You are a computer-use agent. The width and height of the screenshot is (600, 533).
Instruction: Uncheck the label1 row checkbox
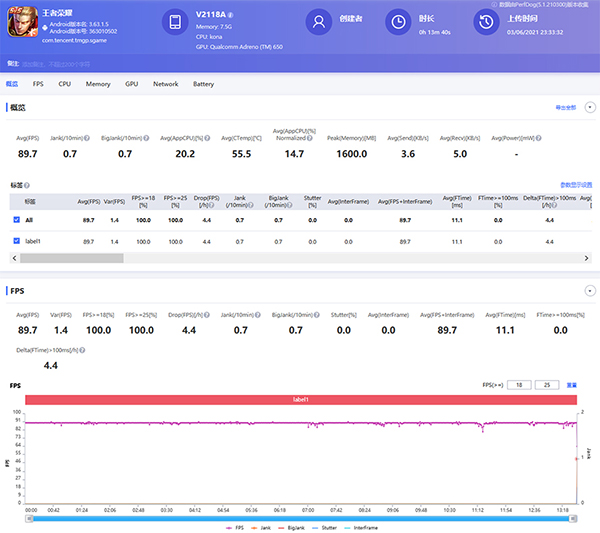pyautogui.click(x=16, y=241)
